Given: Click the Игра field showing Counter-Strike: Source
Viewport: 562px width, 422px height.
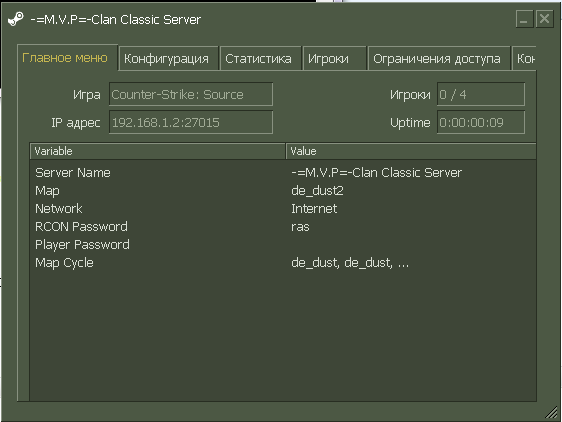Looking at the screenshot, I should (191, 94).
